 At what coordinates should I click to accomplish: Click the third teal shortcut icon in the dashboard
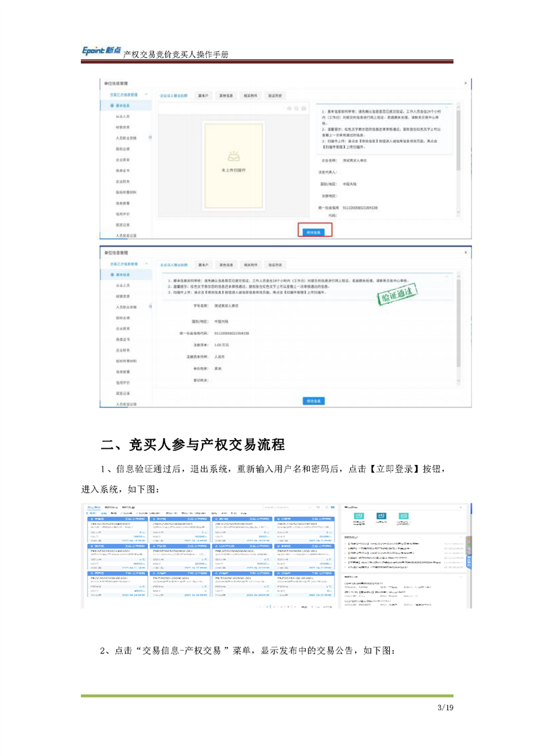click(403, 516)
